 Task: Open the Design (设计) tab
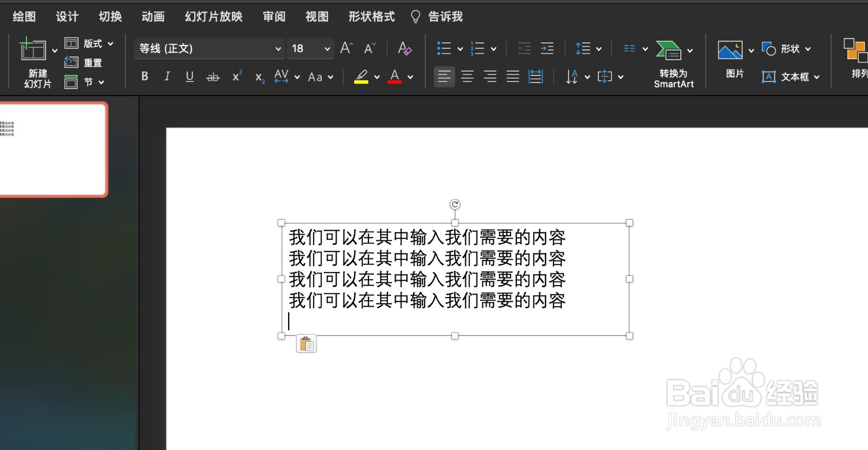[67, 17]
